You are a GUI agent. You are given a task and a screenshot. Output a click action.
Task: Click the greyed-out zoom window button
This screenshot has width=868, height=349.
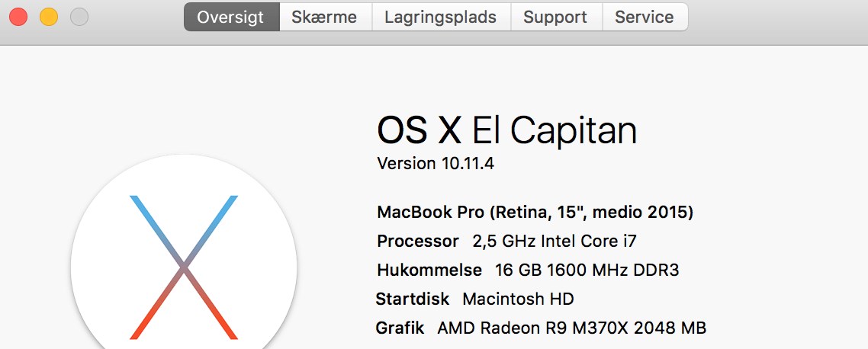[79, 18]
